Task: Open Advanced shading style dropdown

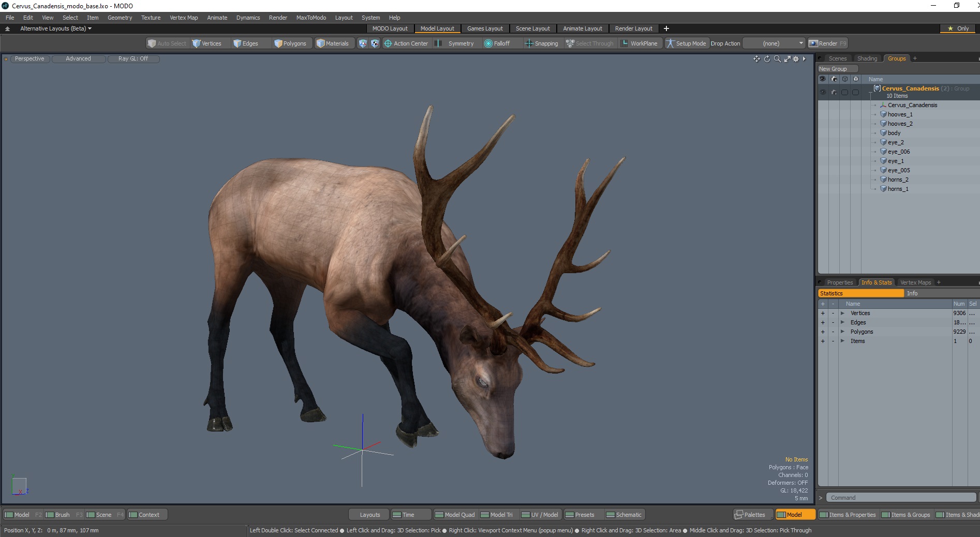Action: coord(79,59)
